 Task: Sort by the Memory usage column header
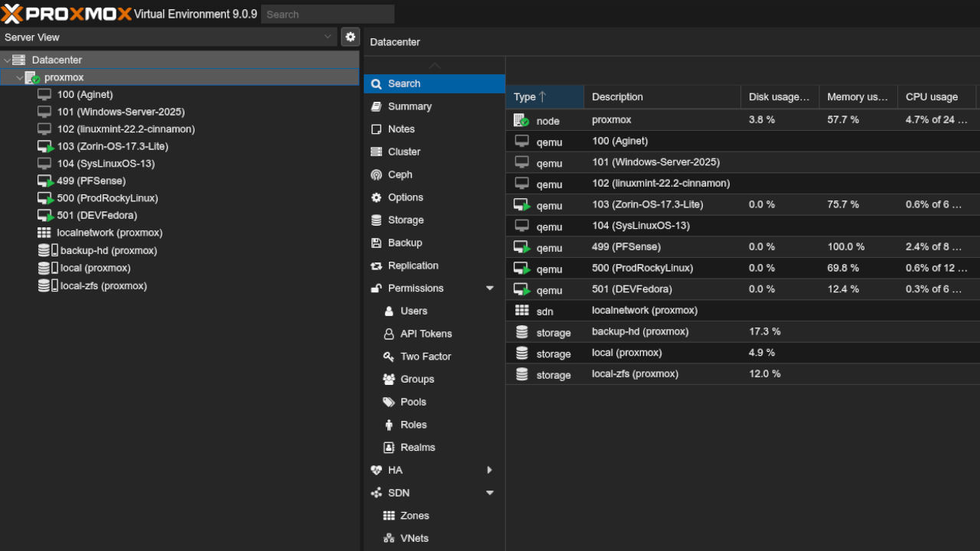tap(857, 97)
